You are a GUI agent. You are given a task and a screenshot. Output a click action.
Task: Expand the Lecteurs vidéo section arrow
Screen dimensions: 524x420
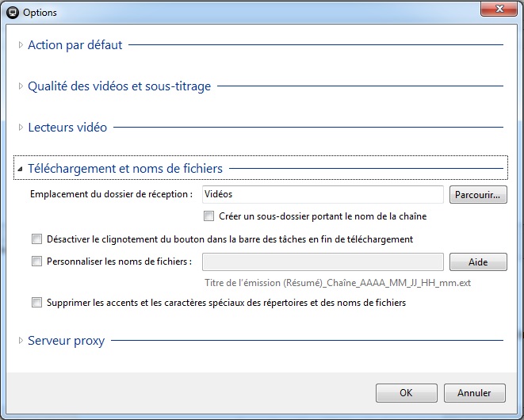21,128
